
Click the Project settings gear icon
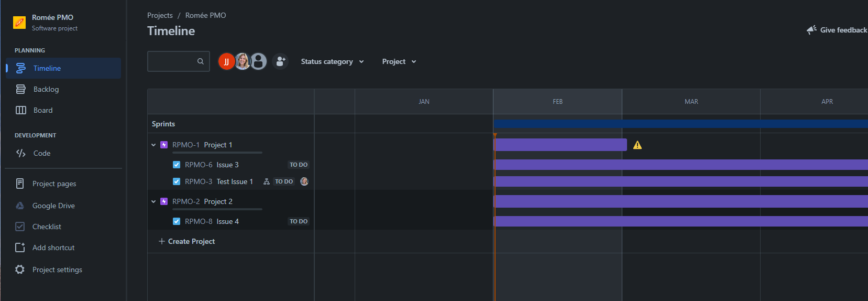pyautogui.click(x=20, y=270)
